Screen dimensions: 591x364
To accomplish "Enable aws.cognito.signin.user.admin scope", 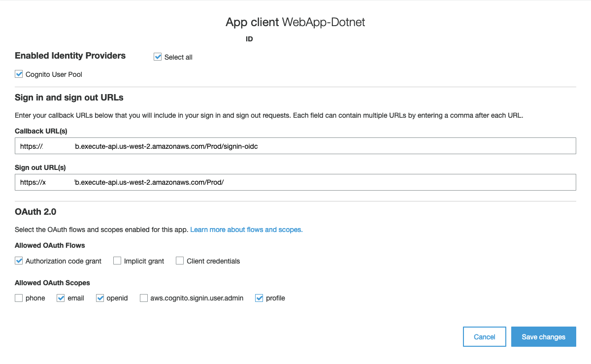I will click(144, 298).
